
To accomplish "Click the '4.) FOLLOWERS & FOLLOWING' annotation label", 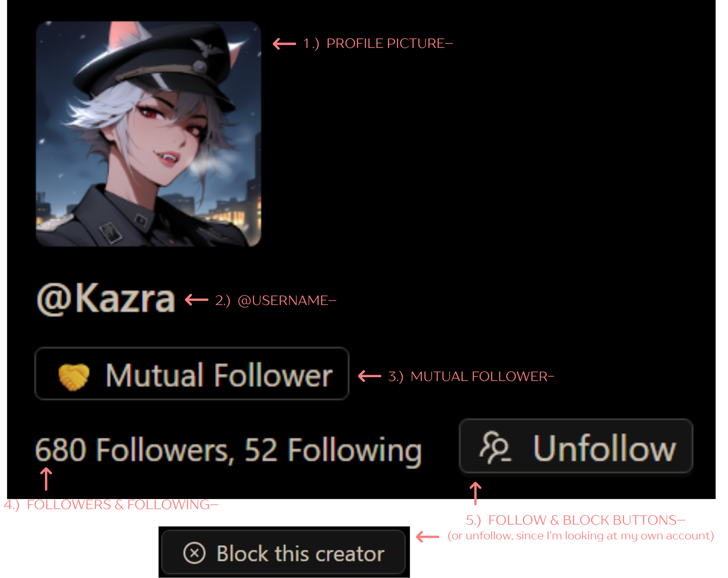I will (111, 504).
